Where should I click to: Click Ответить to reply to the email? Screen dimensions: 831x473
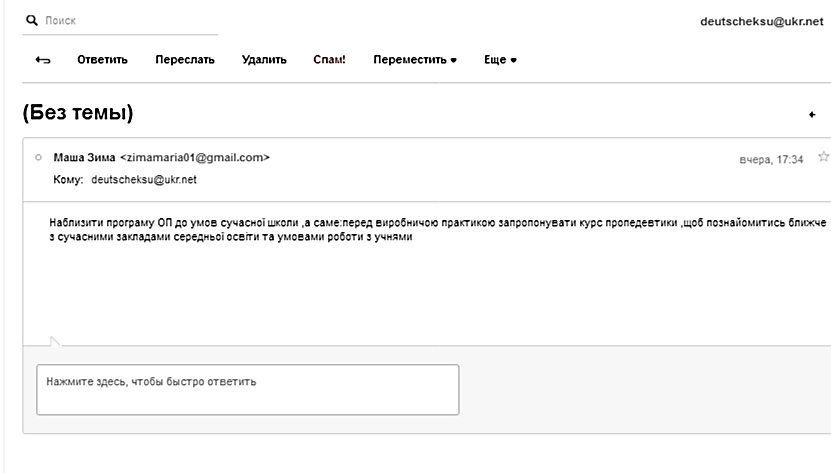click(x=102, y=60)
